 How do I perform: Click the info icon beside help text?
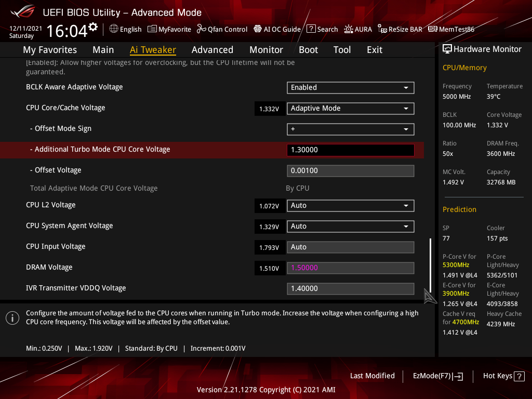tap(12, 318)
